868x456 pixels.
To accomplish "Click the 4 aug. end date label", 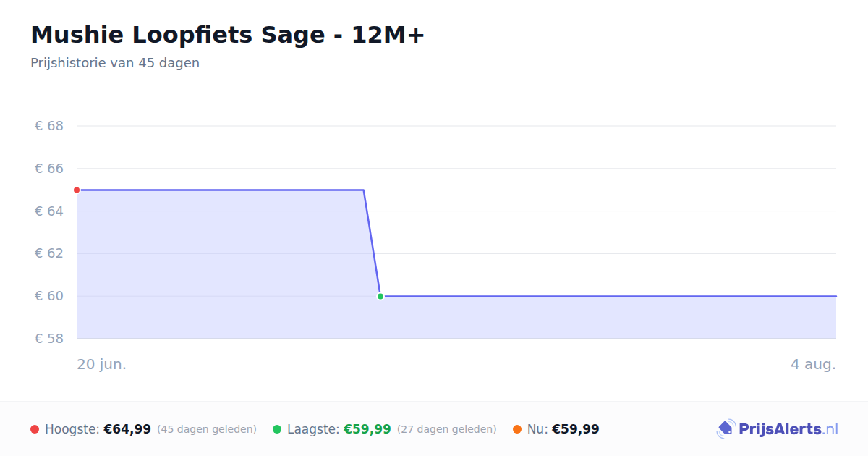I will pos(813,364).
